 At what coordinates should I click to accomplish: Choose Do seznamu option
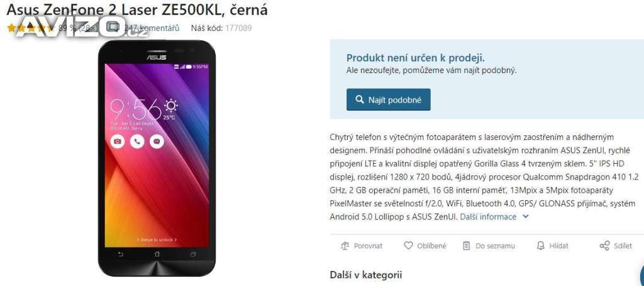point(488,246)
